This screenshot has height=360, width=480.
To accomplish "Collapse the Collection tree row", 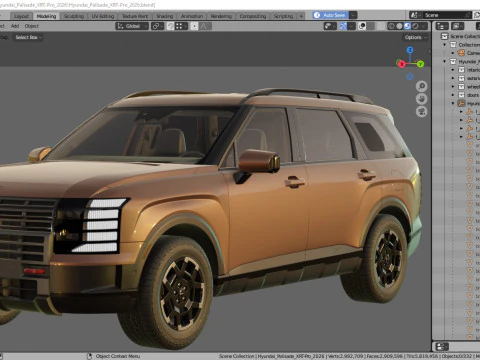I will pos(445,45).
